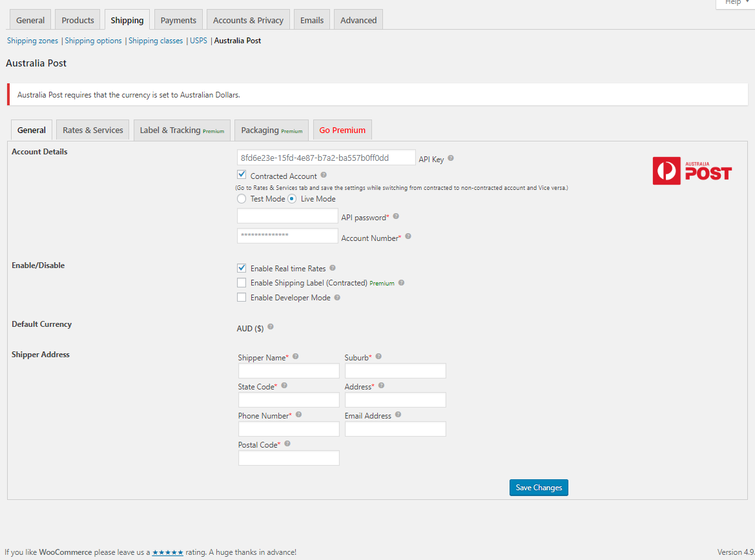Click the currency requirement notice text
This screenshot has width=755, height=560.
point(129,95)
